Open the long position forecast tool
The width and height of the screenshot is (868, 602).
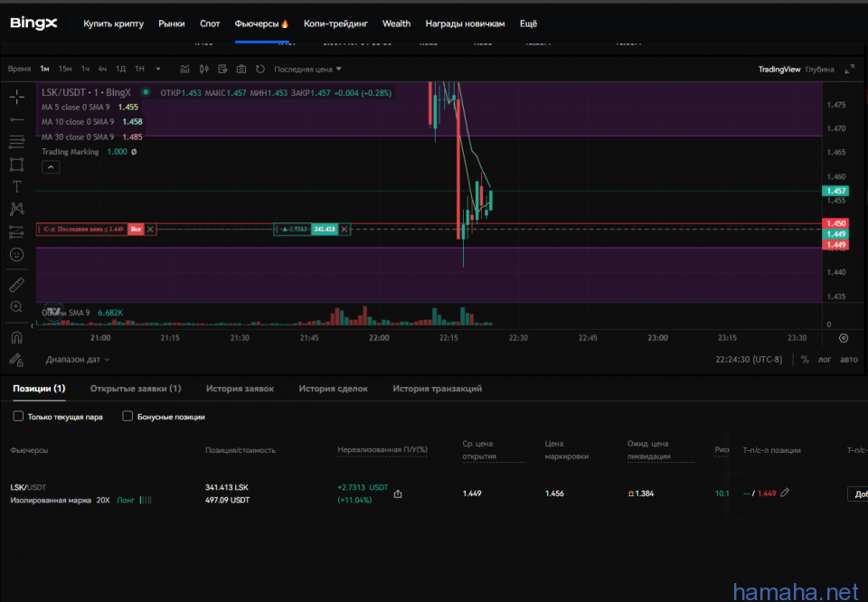[x=16, y=231]
